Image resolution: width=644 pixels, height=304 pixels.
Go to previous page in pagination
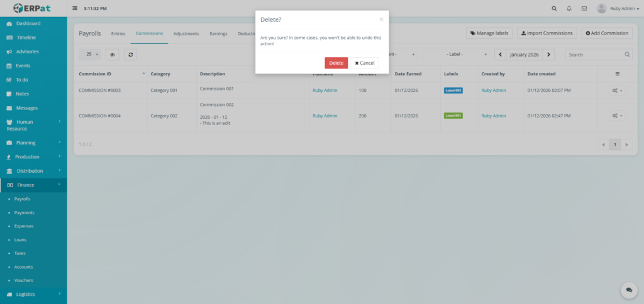point(603,144)
